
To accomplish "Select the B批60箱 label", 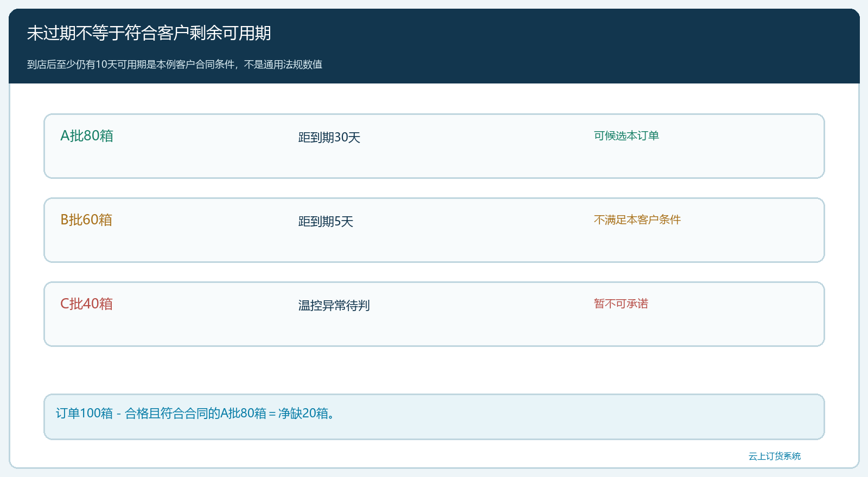I will [x=86, y=220].
